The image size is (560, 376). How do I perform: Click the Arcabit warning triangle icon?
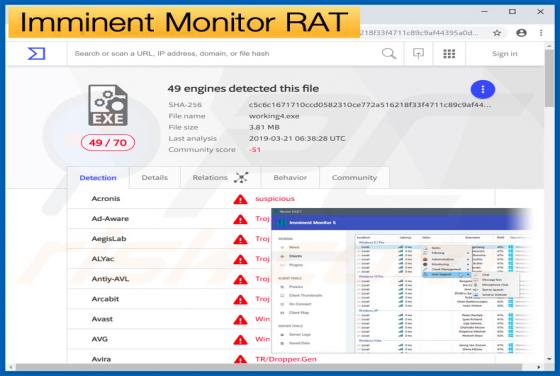click(240, 299)
